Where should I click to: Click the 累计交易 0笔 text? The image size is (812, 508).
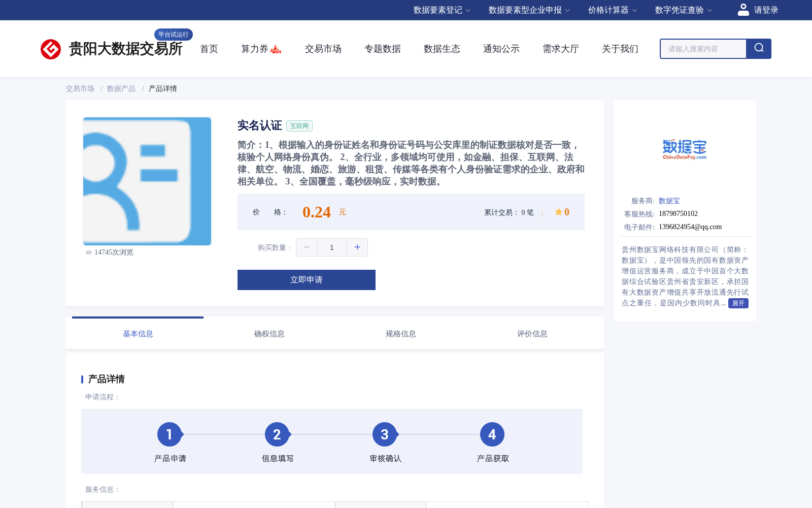[509, 213]
